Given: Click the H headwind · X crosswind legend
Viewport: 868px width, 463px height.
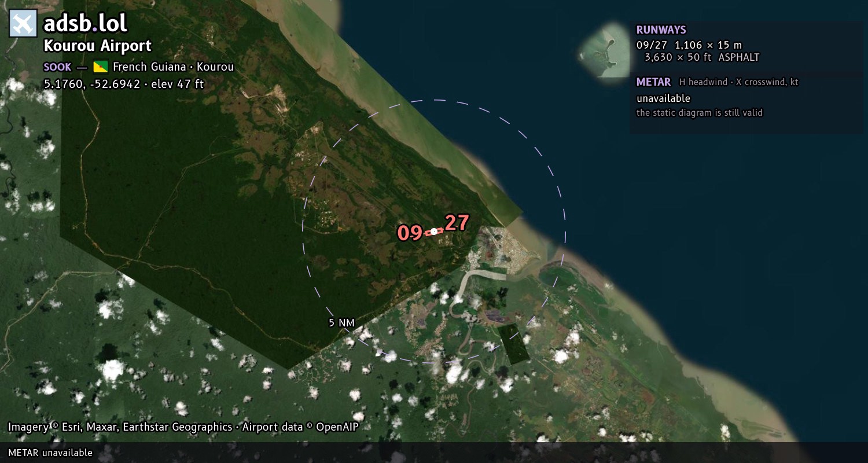Looking at the screenshot, I should point(739,82).
